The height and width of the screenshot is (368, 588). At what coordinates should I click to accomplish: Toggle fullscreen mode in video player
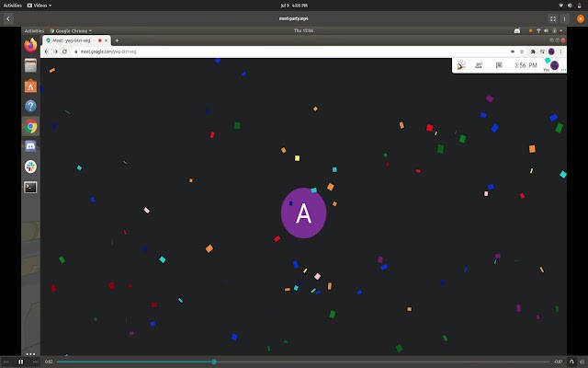pos(553,18)
